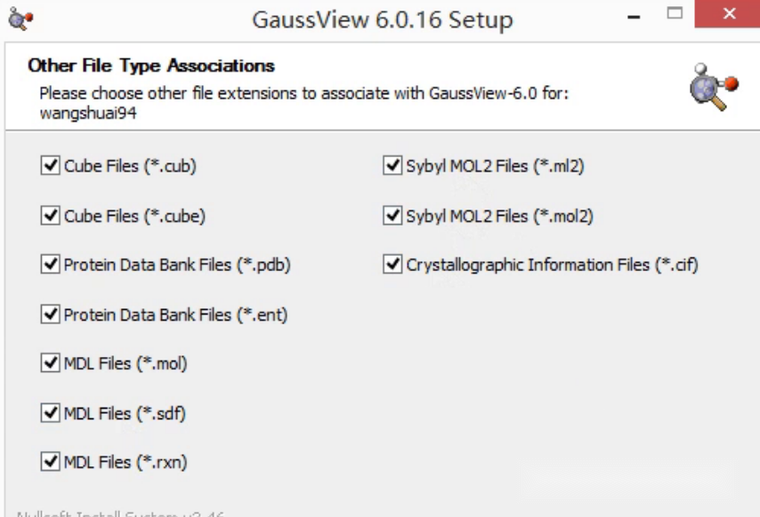Click the Nullsoft Install System footer text
The image size is (760, 517).
pyautogui.click(x=120, y=514)
